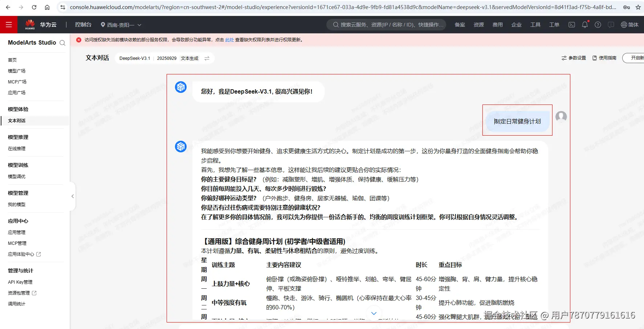Open 模型广场 in the sidebar
Image resolution: width=644 pixels, height=329 pixels.
click(17, 71)
